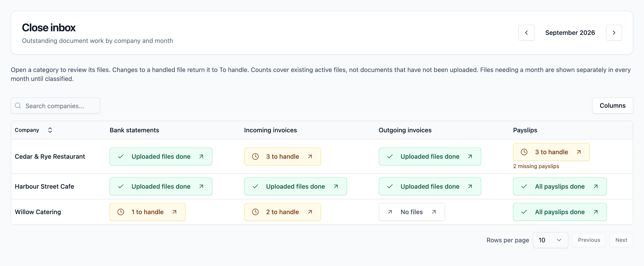
Task: Click the Company column header
Action: tap(27, 130)
